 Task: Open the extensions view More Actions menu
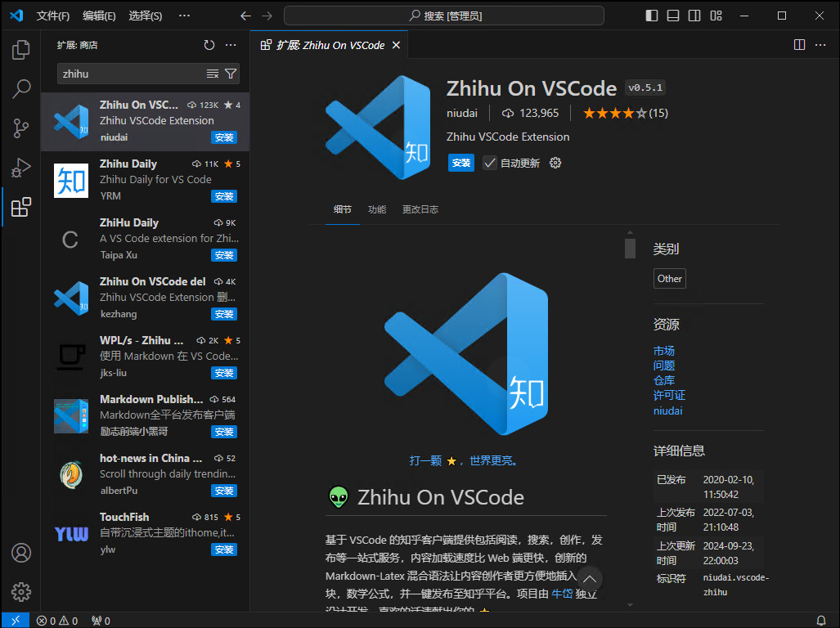[x=231, y=45]
